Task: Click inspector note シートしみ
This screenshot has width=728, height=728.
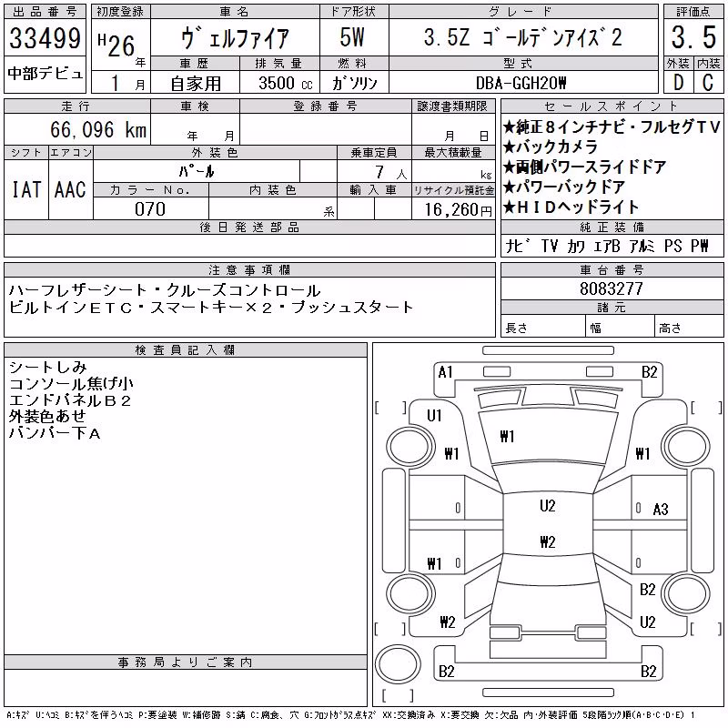Action: [48, 368]
